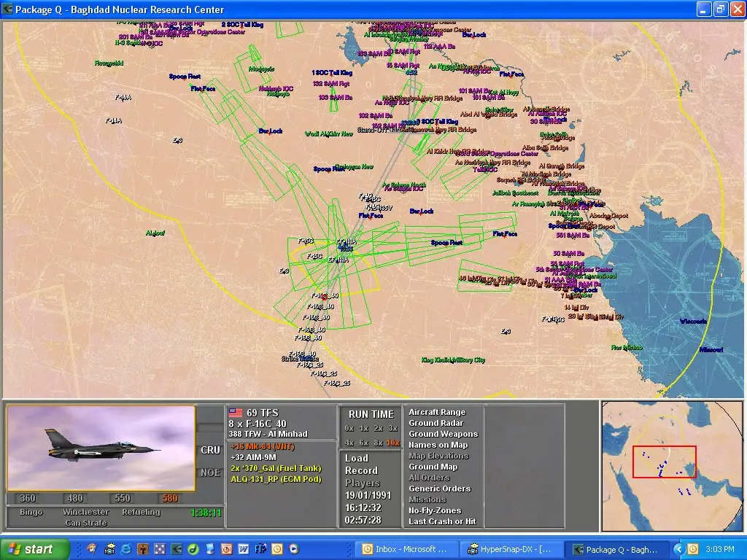
Task: Click the green swirl quick launch icon
Action: 193,549
